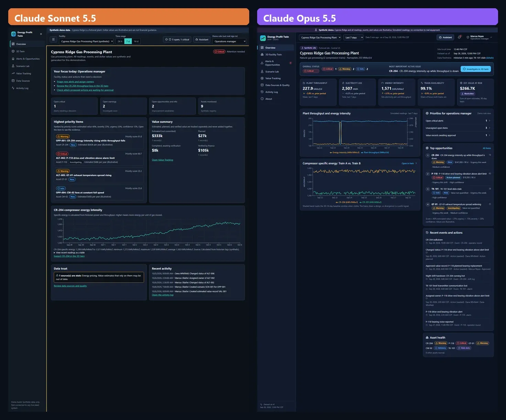Open 3D Twin in the Sonnet panel sidebar
506x420 pixels.
[27, 52]
